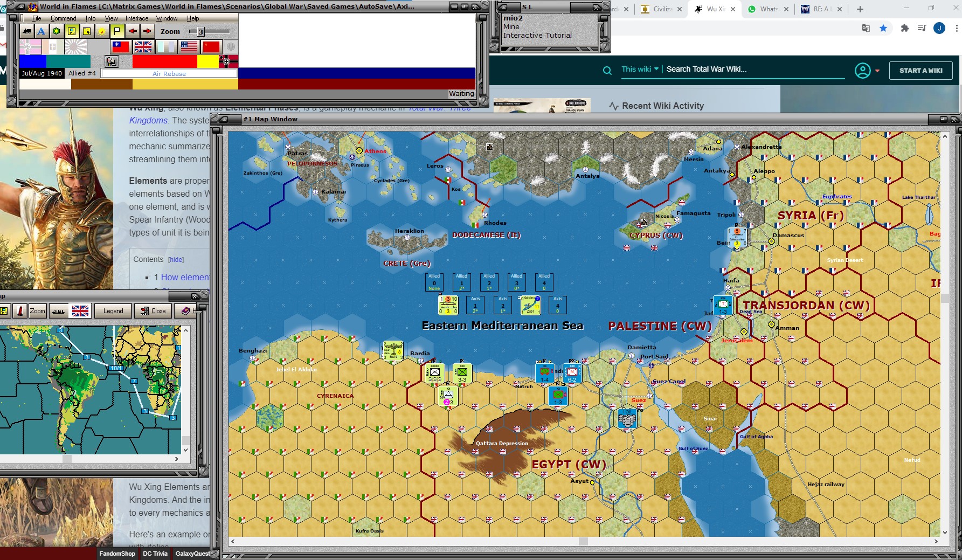Adjust the Zoom slider in main toolbar
Screen dimensions: 962x560
coord(200,32)
